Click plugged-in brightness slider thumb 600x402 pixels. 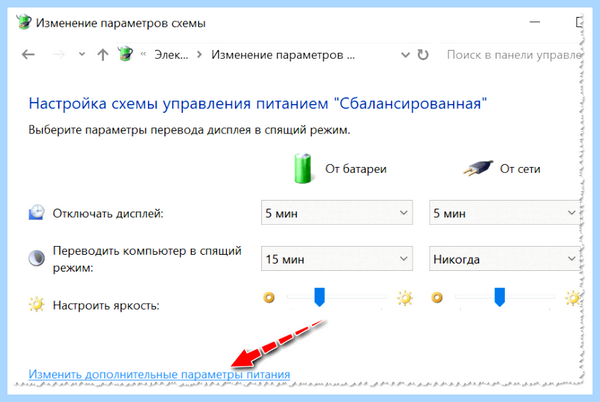tap(499, 297)
